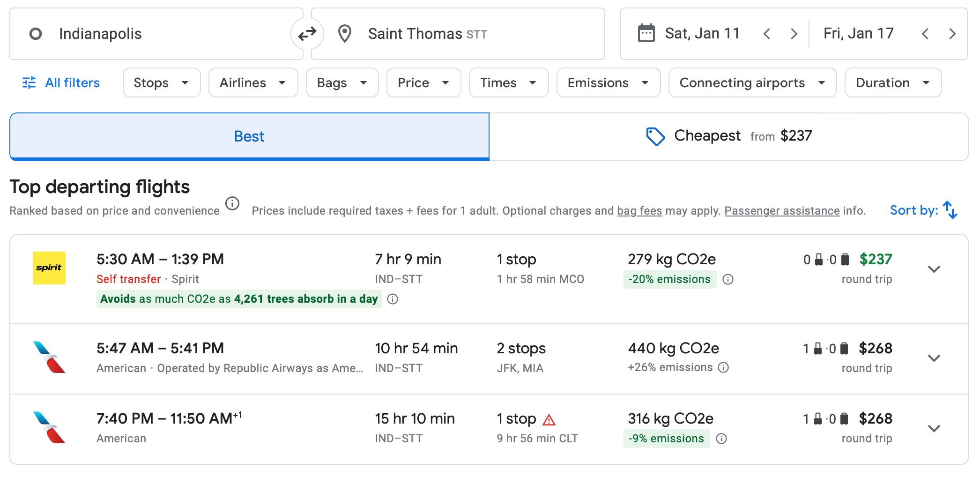Go to next departure date

pos(794,34)
